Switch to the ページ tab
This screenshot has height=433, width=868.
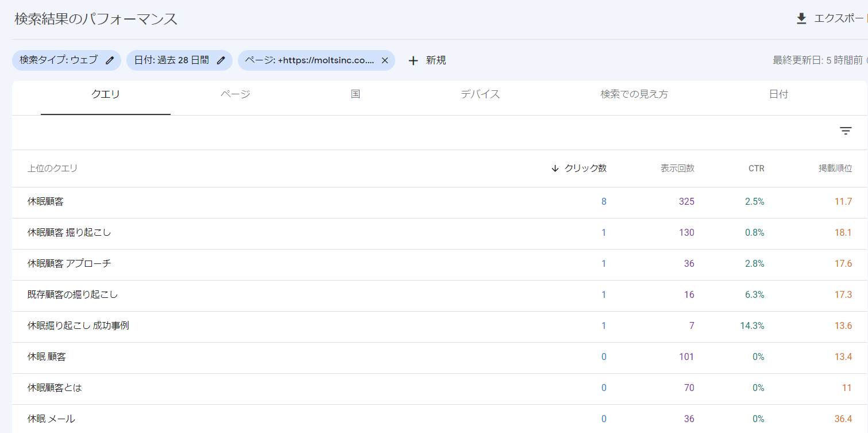pos(236,94)
